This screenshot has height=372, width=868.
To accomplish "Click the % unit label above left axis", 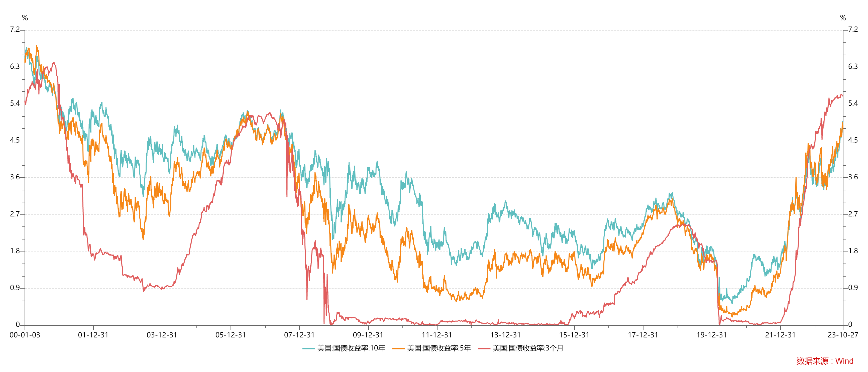I will tap(25, 18).
